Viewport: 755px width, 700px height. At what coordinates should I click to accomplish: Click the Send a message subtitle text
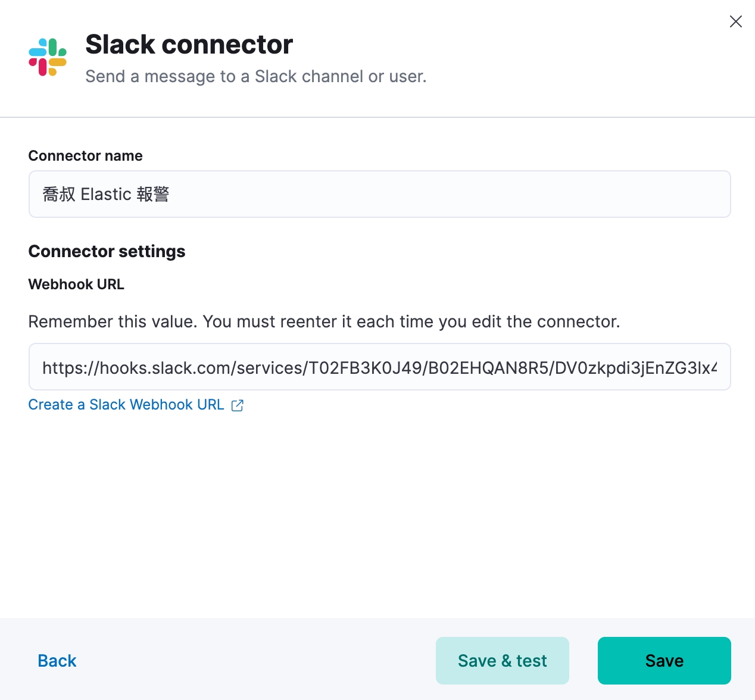pyautogui.click(x=256, y=76)
